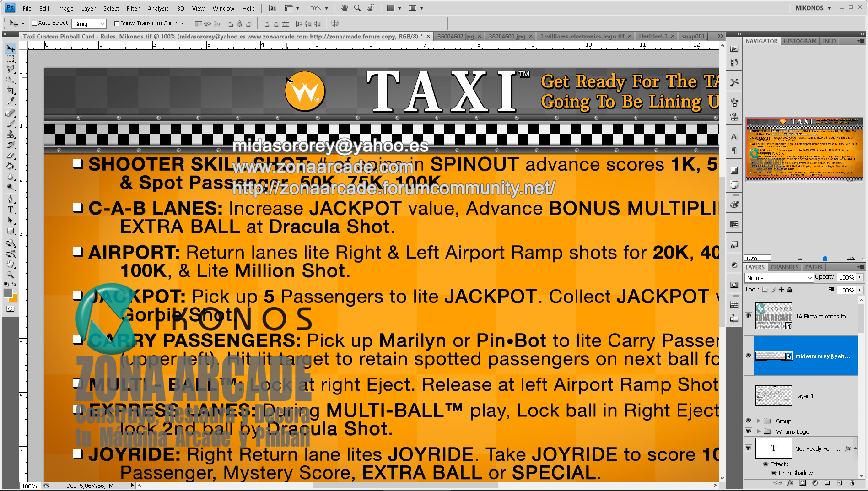Open the Auto-Select Group dropdown
Image resolution: width=868 pixels, height=491 pixels.
[x=89, y=24]
